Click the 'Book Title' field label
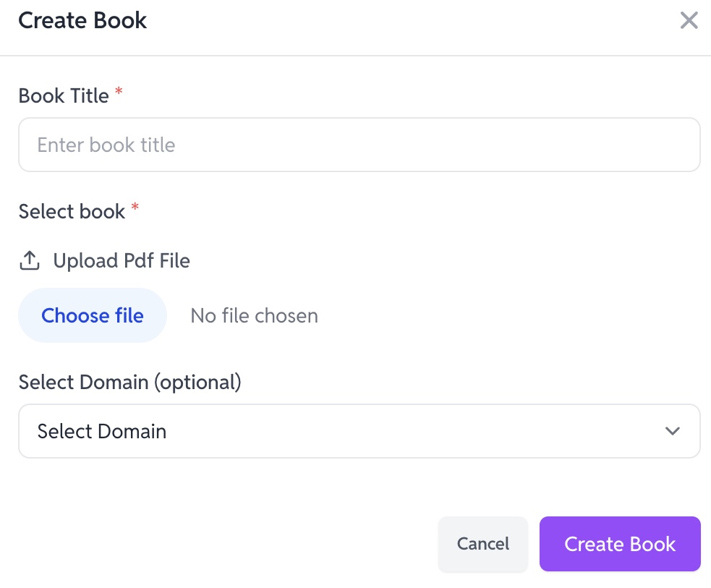711x588 pixels. 64,95
